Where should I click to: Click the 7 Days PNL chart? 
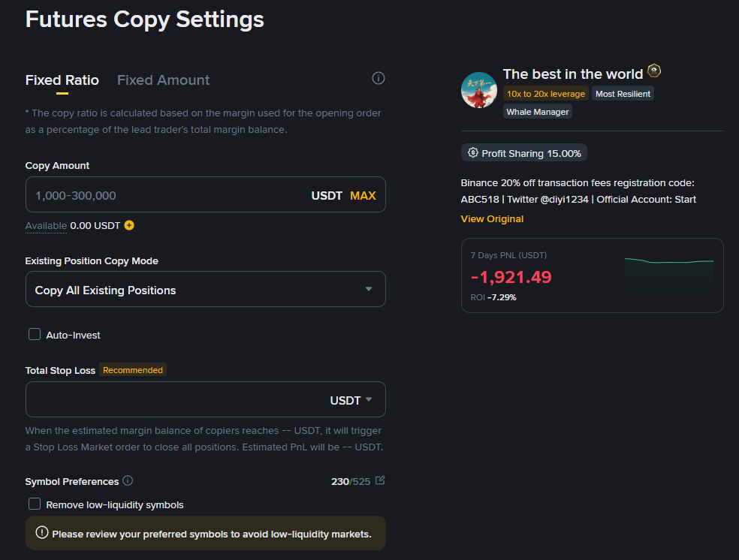click(x=668, y=275)
